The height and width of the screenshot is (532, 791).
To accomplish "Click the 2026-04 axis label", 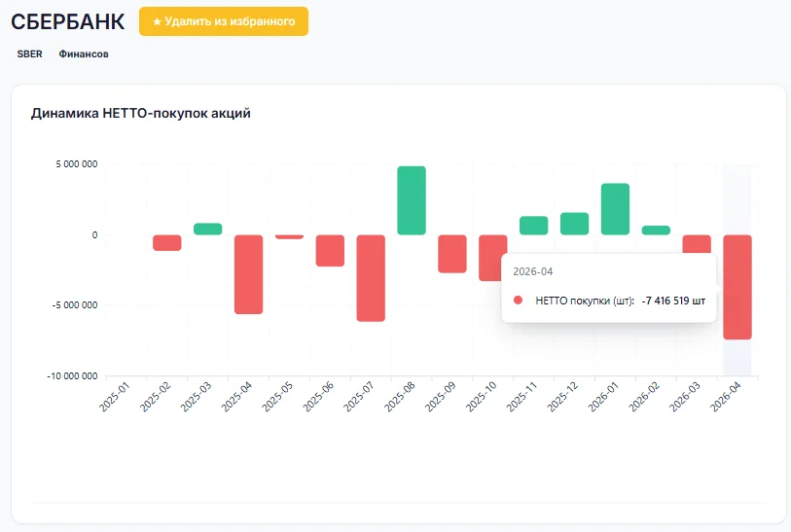I will click(727, 396).
